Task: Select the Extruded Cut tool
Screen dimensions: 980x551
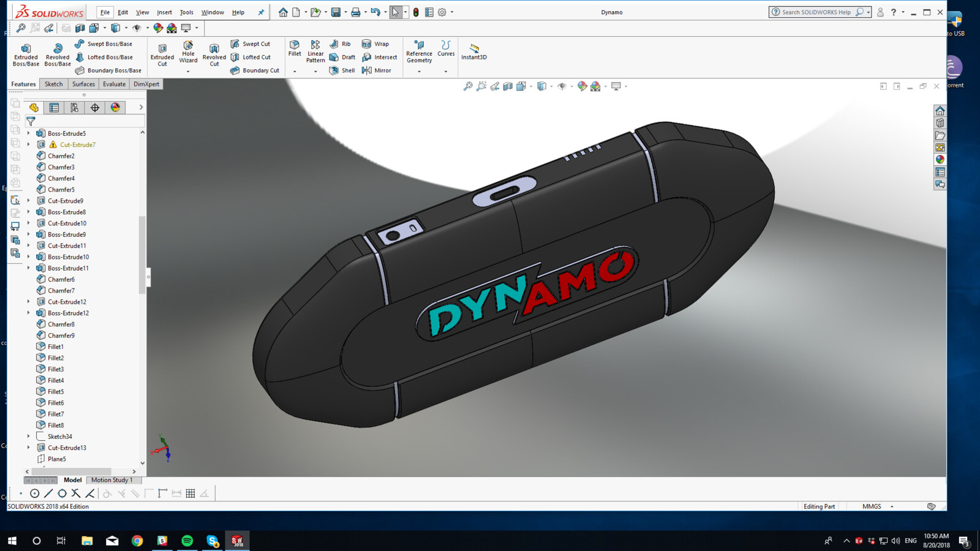Action: pos(162,54)
